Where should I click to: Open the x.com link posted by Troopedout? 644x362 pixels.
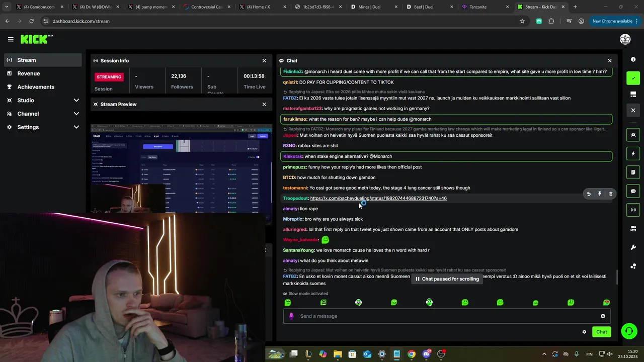378,198
